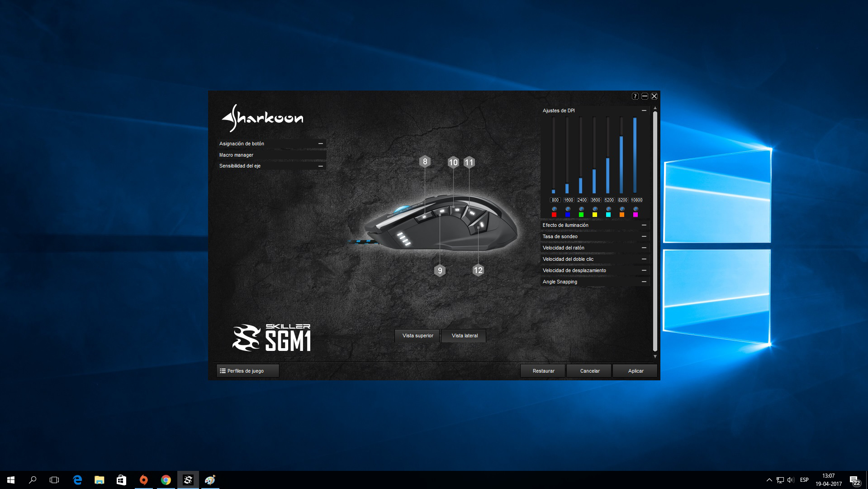The height and width of the screenshot is (489, 868).
Task: Click the 8200 DPI vertical slider
Action: click(x=621, y=155)
